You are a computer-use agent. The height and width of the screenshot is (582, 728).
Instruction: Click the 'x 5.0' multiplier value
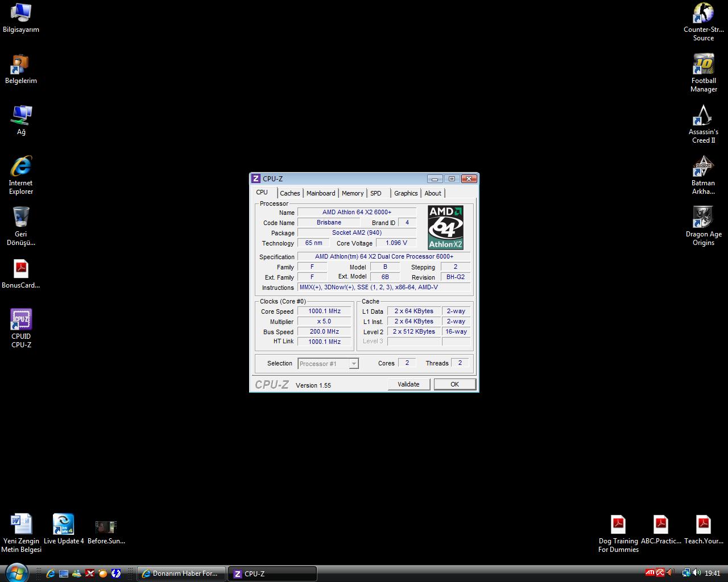click(324, 321)
